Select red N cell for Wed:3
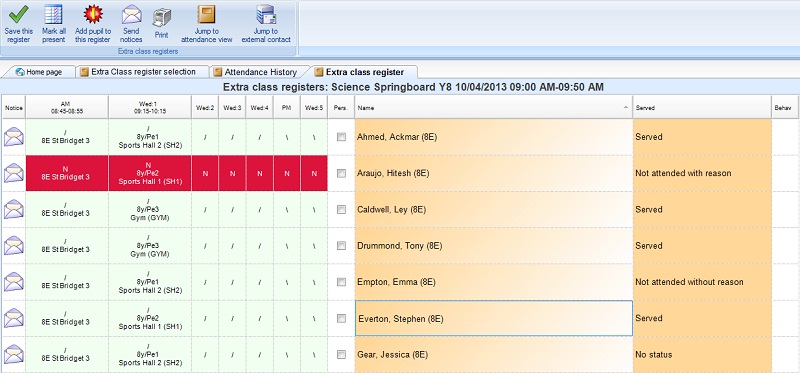This screenshot has width=800, height=373. tap(232, 173)
